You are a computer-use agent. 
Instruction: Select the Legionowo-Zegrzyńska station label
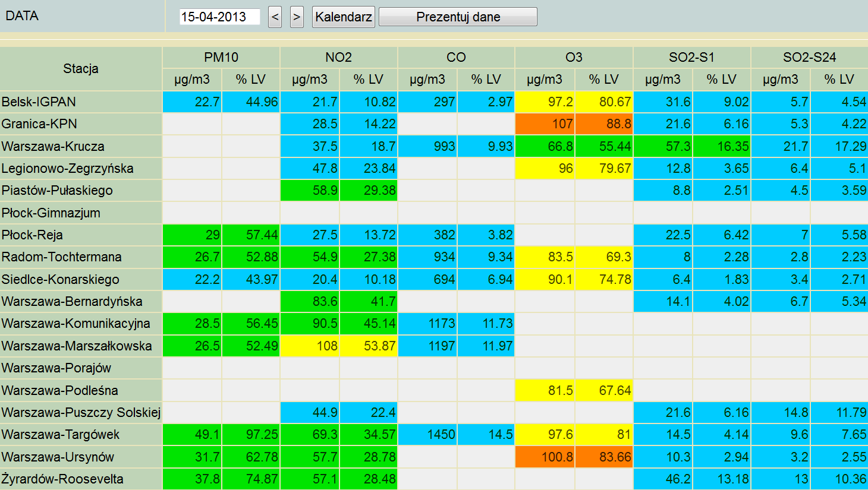[81, 168]
